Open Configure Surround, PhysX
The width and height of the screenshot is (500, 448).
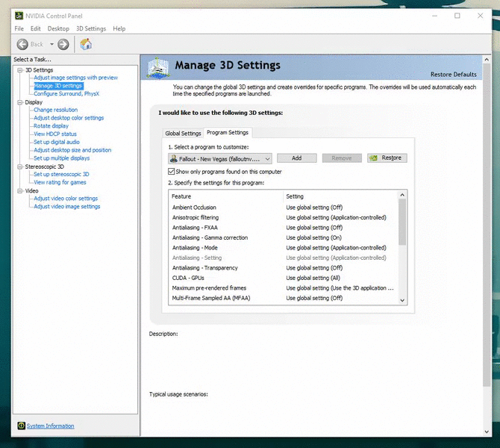[x=66, y=93]
